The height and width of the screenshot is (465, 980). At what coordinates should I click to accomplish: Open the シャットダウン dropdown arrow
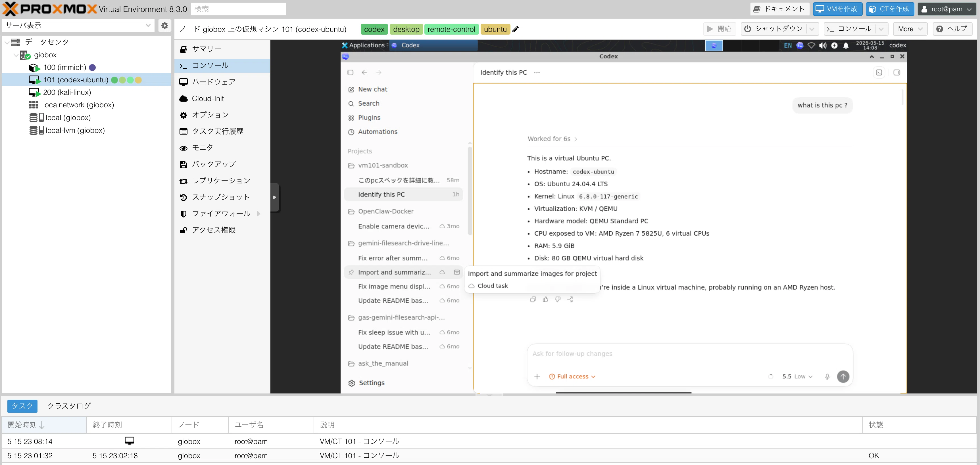(812, 29)
